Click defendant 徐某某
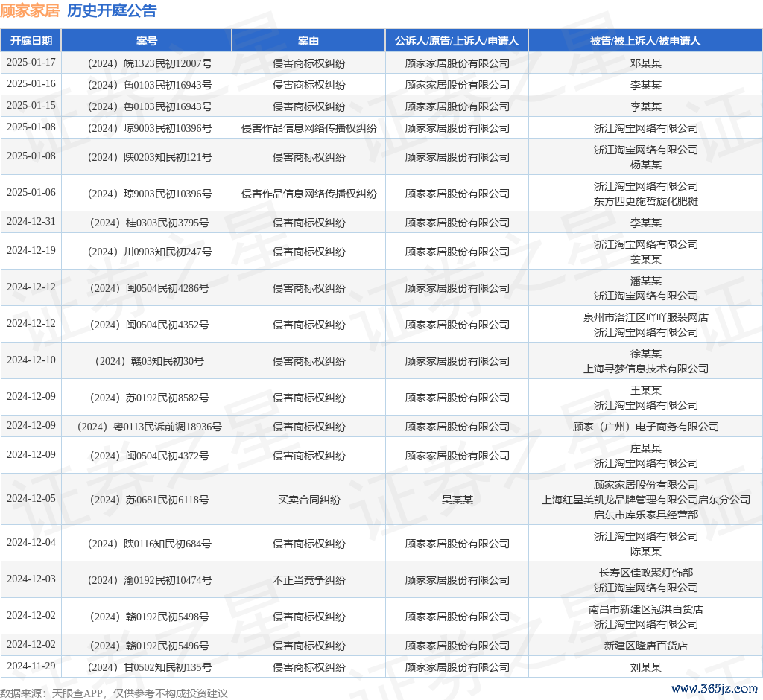This screenshot has height=700, width=763. tap(646, 354)
